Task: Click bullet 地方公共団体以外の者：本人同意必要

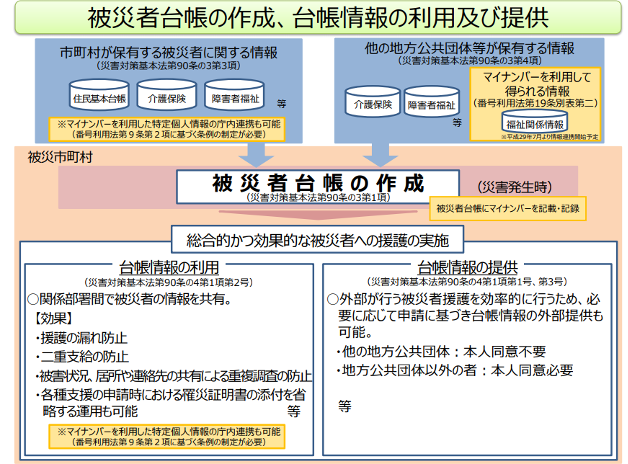Action: pyautogui.click(x=455, y=370)
